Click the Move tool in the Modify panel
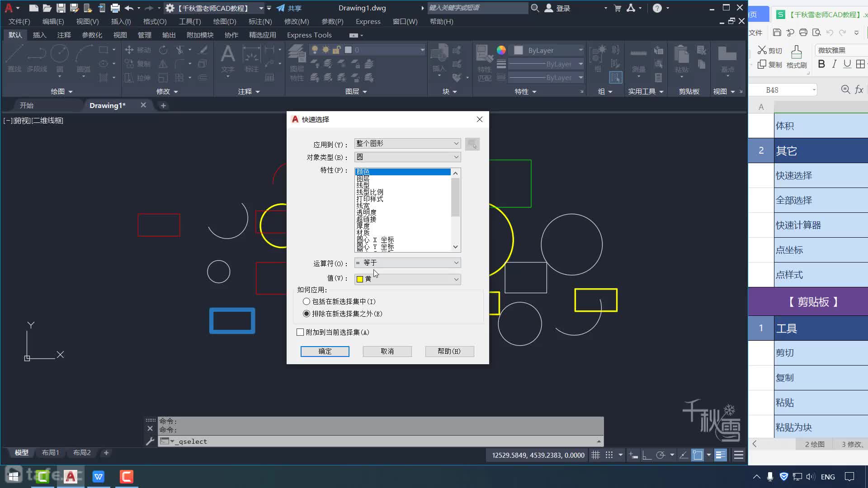The height and width of the screenshot is (488, 868). coord(138,50)
